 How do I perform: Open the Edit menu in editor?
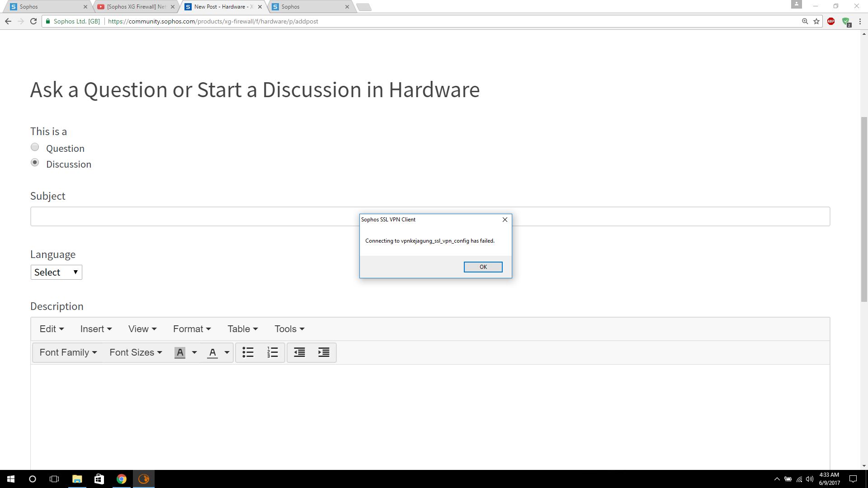click(x=52, y=329)
